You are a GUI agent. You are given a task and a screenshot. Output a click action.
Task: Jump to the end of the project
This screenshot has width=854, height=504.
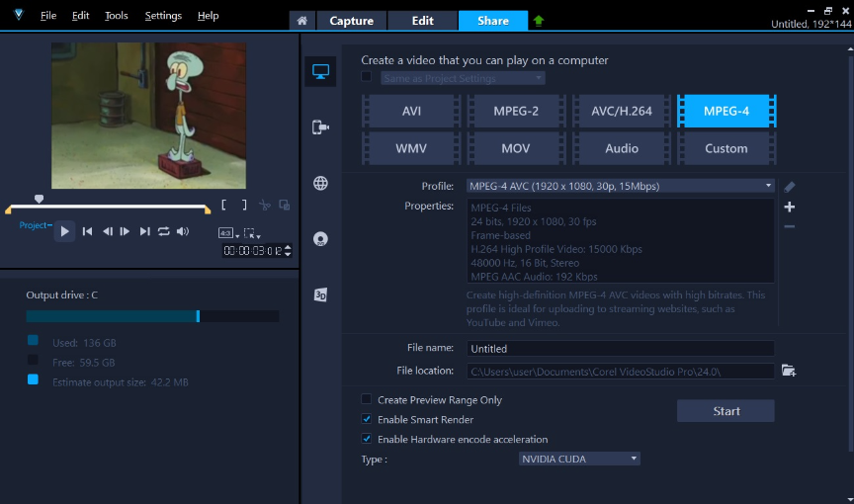point(144,231)
